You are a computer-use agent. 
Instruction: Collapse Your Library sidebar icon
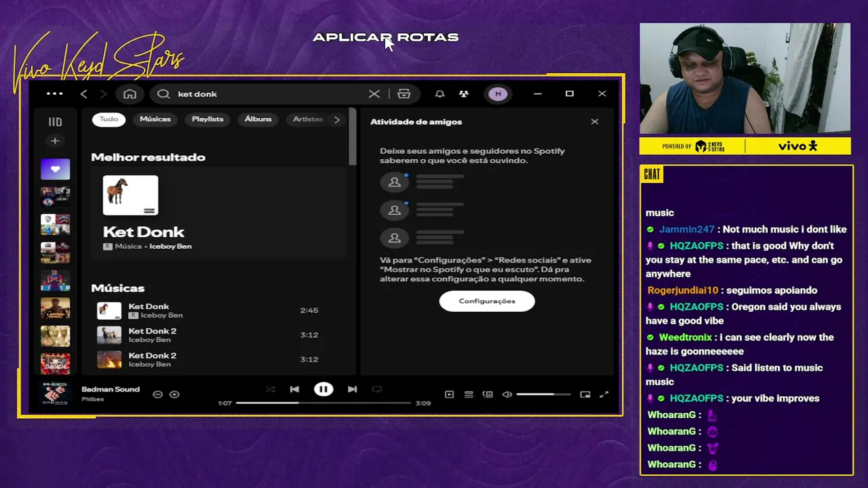tap(55, 122)
